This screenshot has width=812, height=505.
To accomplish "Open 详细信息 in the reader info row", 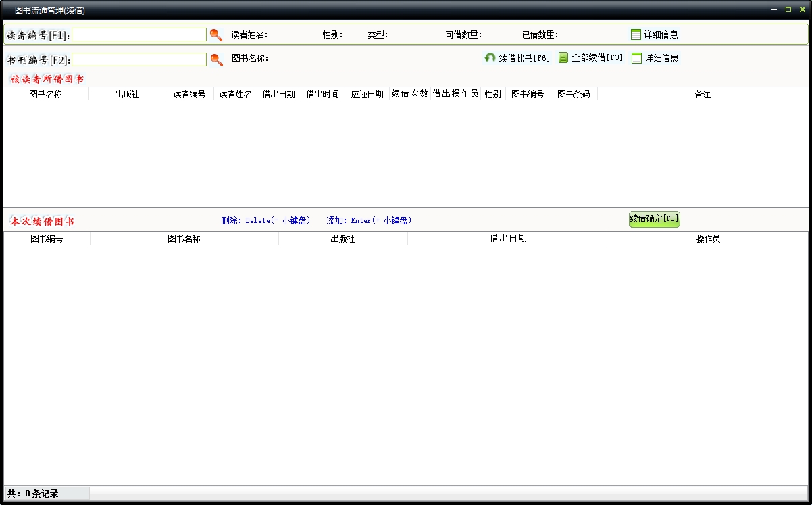I will pyautogui.click(x=654, y=34).
